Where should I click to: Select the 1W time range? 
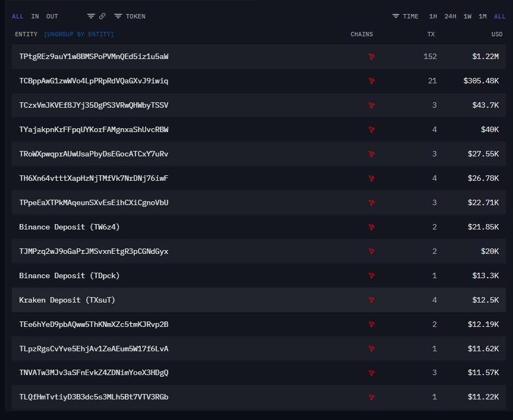(x=468, y=16)
